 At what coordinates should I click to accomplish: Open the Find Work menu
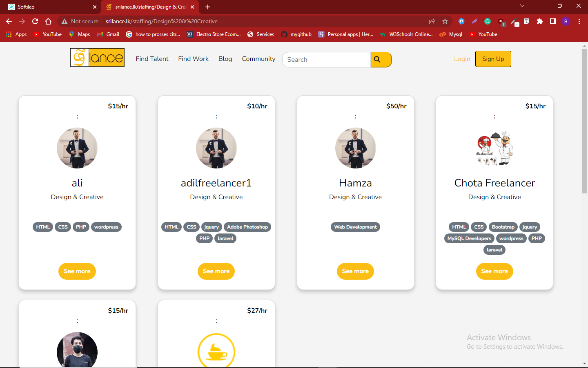pyautogui.click(x=193, y=59)
